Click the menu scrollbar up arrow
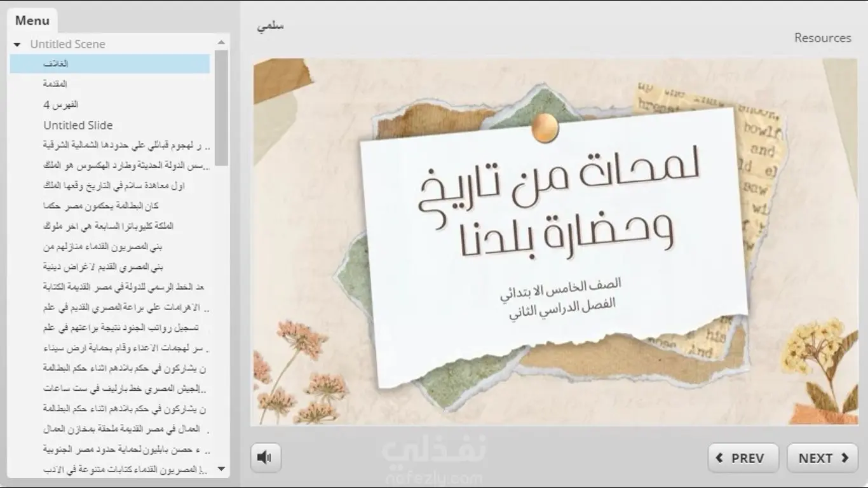 click(x=221, y=43)
